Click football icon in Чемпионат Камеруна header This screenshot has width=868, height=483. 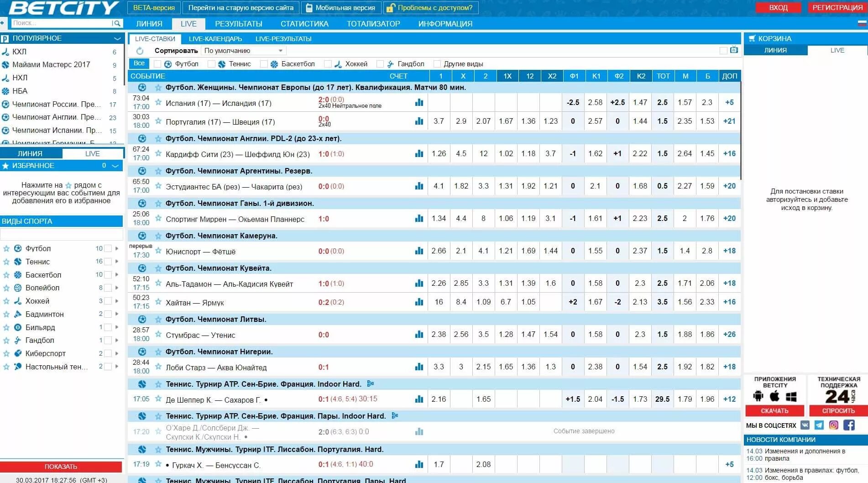142,236
